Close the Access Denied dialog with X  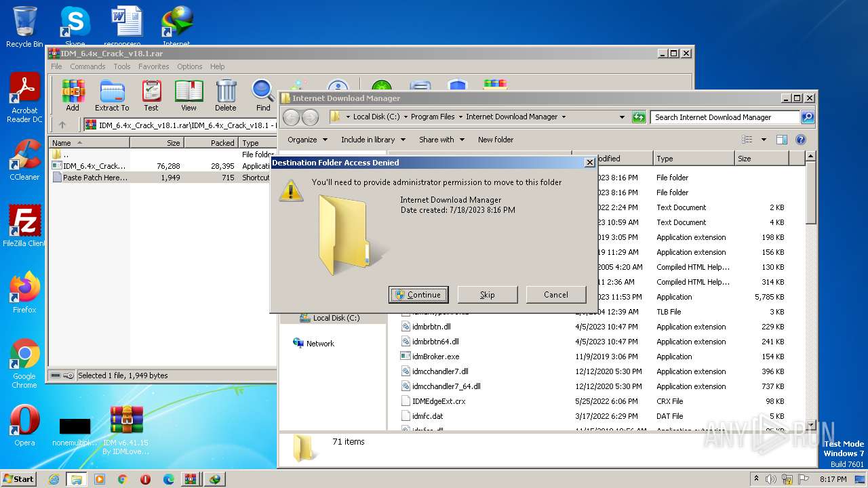pyautogui.click(x=590, y=163)
